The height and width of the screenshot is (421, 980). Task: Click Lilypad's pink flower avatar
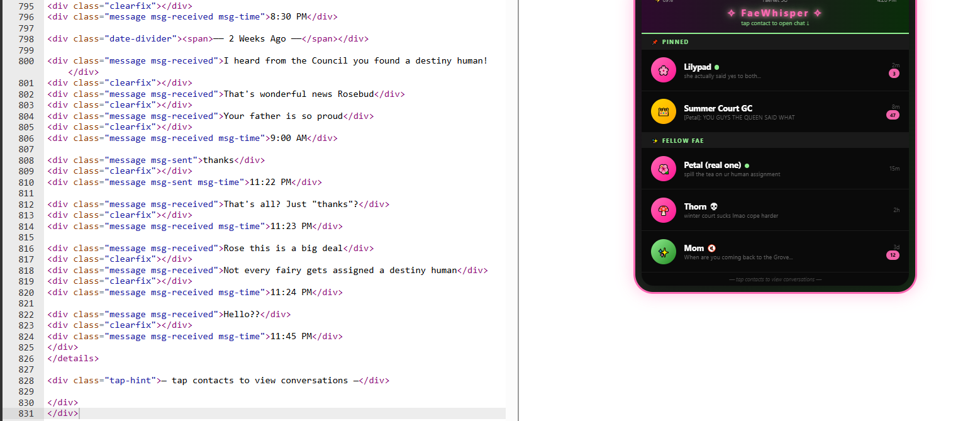663,70
